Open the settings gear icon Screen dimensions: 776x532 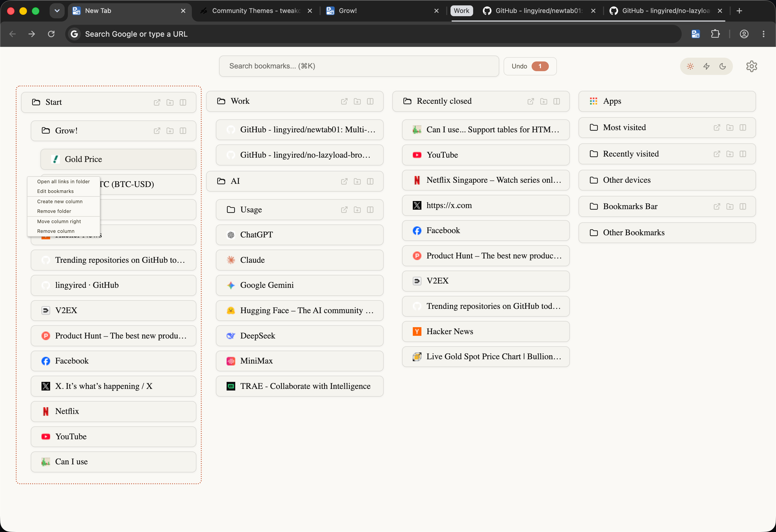pyautogui.click(x=752, y=67)
